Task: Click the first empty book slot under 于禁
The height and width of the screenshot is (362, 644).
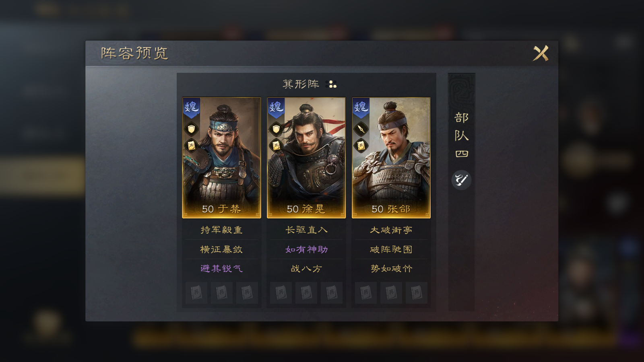Action: coord(196,293)
